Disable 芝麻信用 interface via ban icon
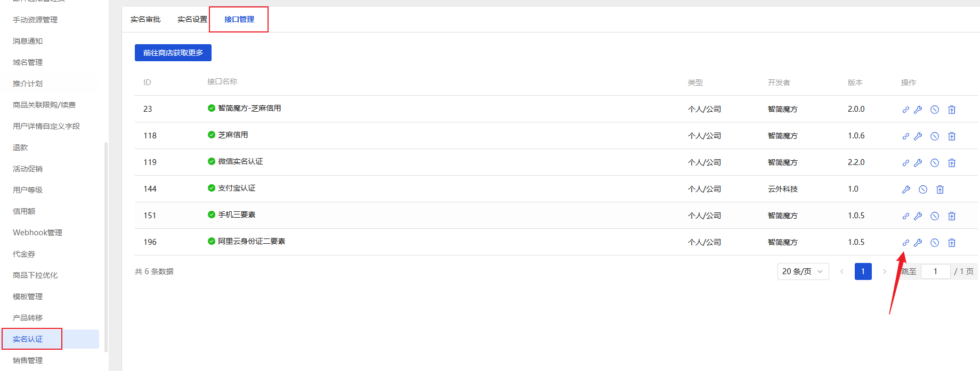The width and height of the screenshot is (980, 371). pos(935,136)
